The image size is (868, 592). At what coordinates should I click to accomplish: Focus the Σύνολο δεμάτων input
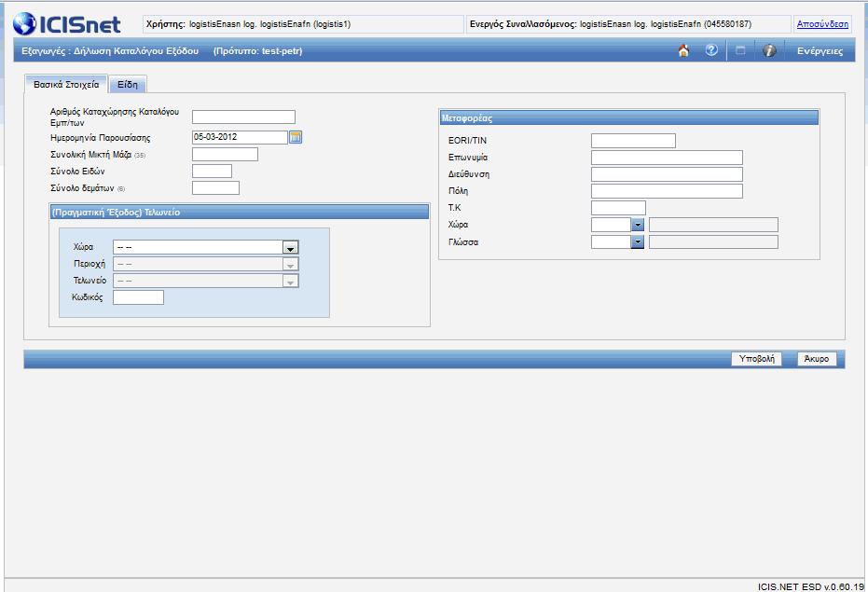click(x=215, y=187)
